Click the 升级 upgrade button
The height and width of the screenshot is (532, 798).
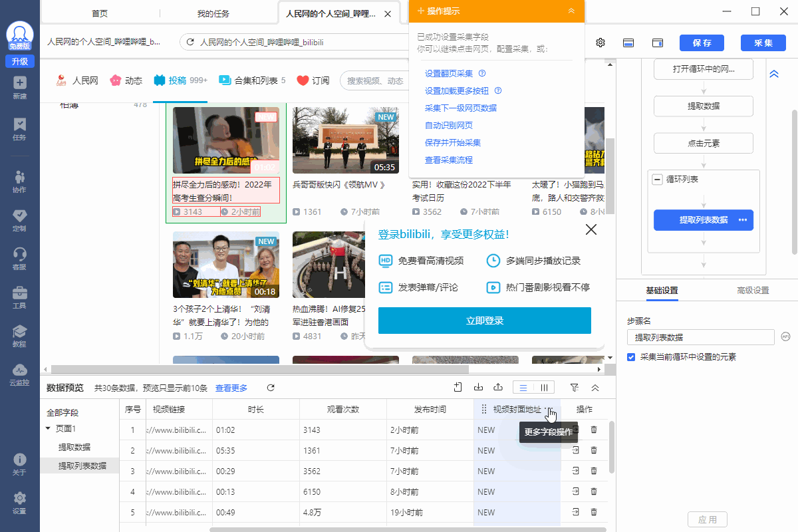(x=20, y=61)
